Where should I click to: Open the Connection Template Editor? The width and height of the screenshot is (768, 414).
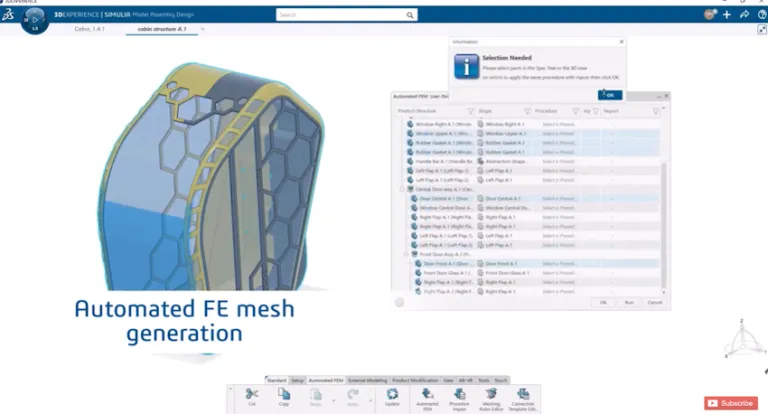[x=523, y=399]
